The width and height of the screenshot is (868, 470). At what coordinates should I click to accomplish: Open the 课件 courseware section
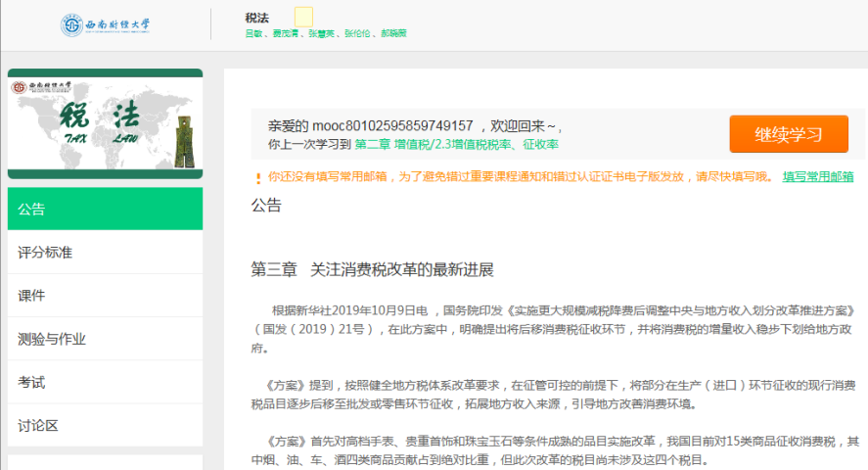[105, 295]
